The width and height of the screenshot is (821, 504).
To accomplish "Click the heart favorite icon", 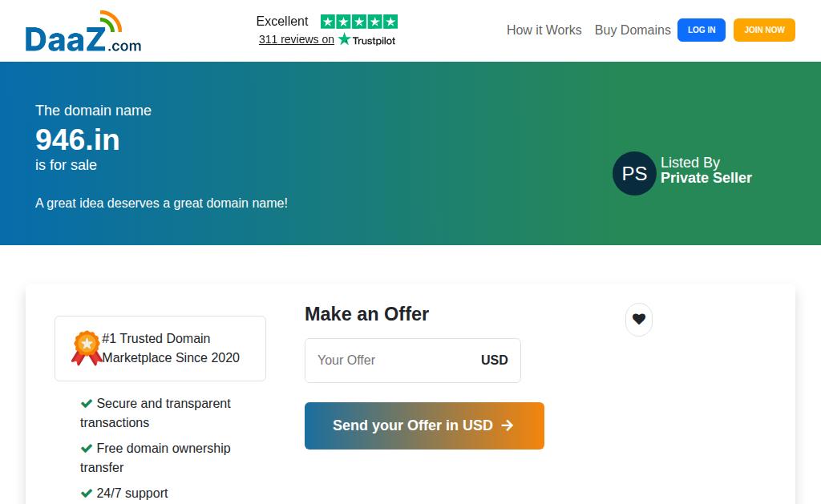I will pyautogui.click(x=639, y=319).
